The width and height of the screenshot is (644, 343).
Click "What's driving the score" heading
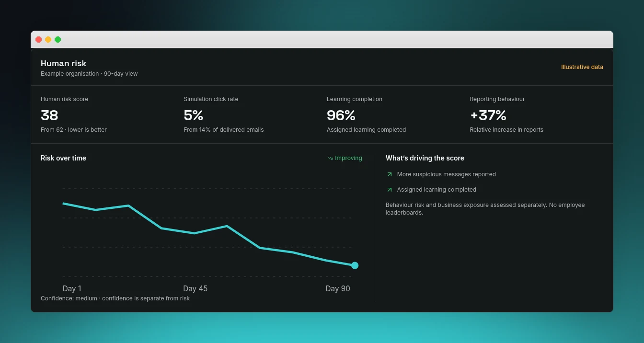pos(425,158)
